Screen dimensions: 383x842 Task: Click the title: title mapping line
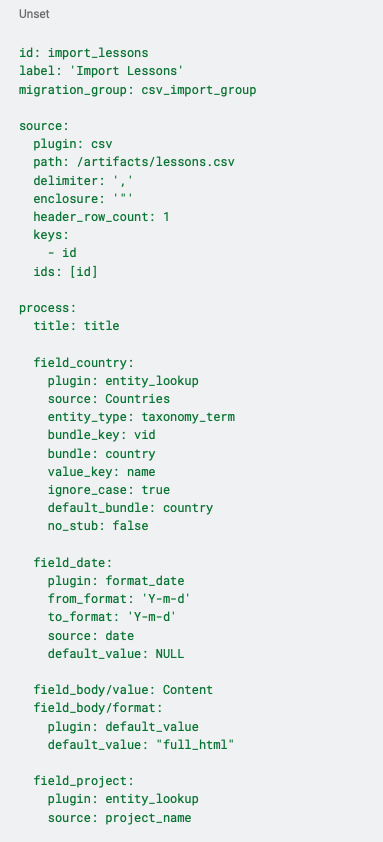click(76, 326)
